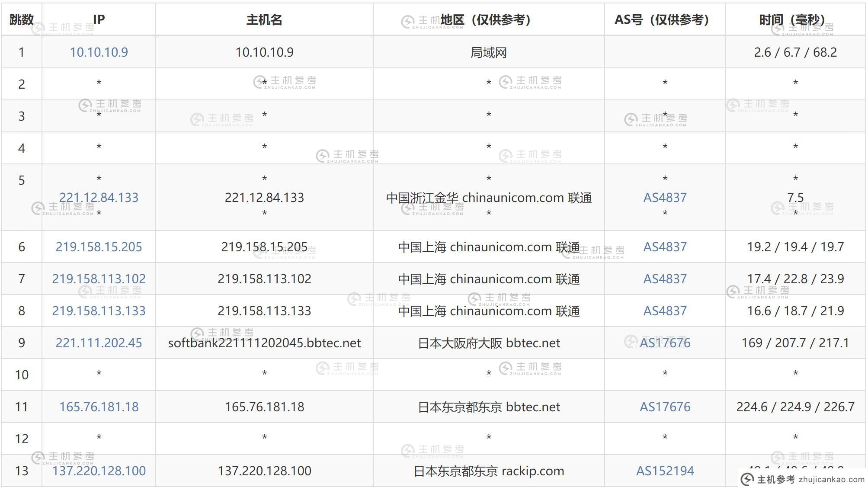Screen dimensions: 868x490
Task: Select time cell 16.6 / 18.7 / 21.9
Action: click(x=795, y=311)
